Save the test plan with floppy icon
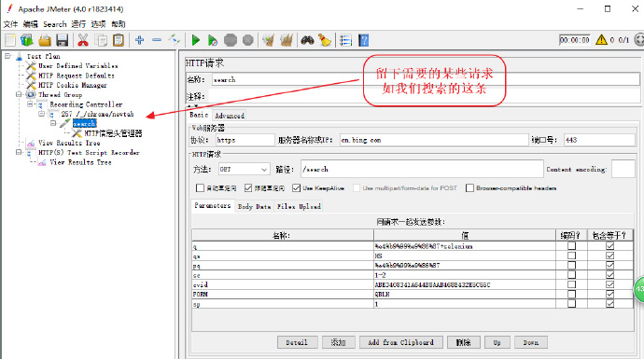Image resolution: width=644 pixels, height=359 pixels. [x=62, y=40]
